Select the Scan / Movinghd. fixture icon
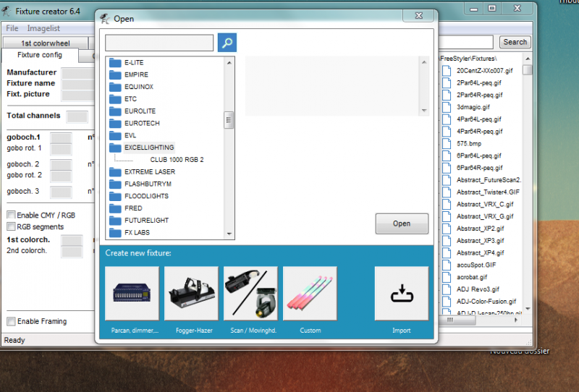The height and width of the screenshot is (392, 579). [250, 293]
